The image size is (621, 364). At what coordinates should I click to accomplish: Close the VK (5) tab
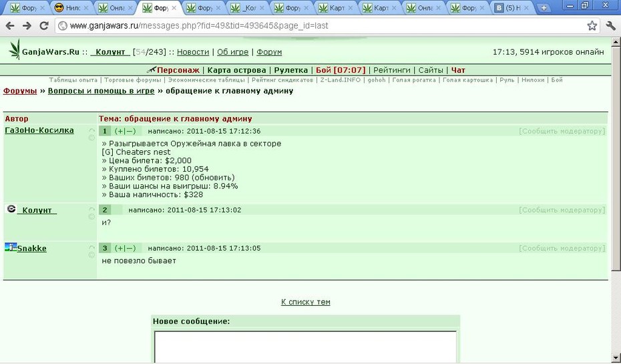point(526,8)
